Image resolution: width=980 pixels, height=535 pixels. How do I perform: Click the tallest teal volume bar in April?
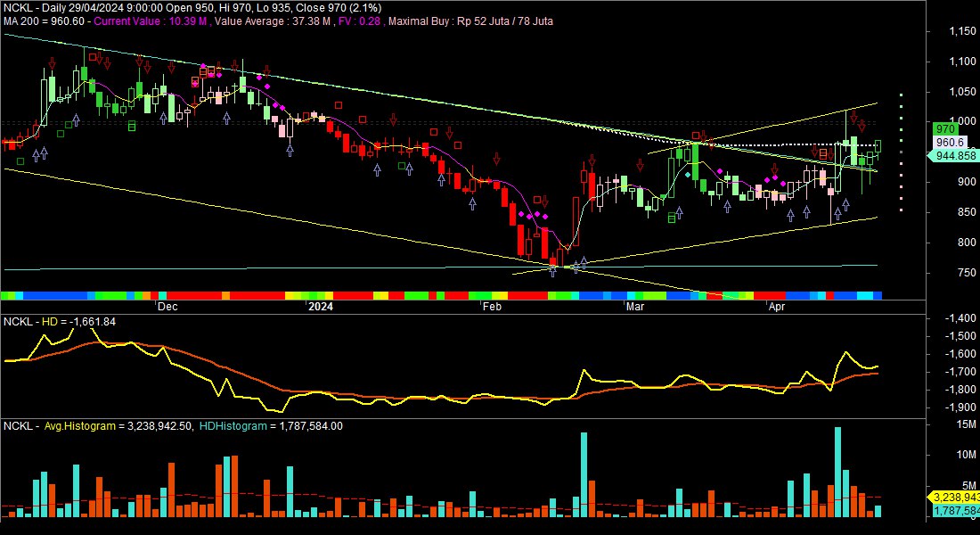837,473
